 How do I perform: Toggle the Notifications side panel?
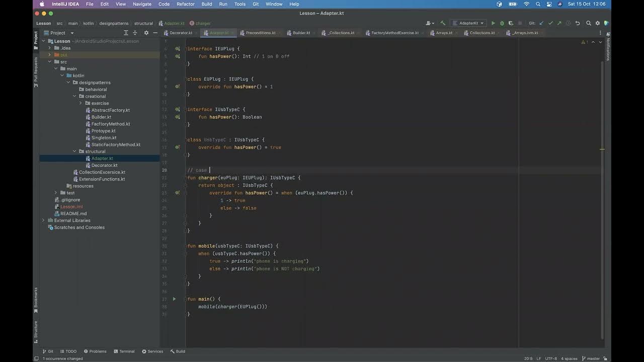pyautogui.click(x=607, y=46)
